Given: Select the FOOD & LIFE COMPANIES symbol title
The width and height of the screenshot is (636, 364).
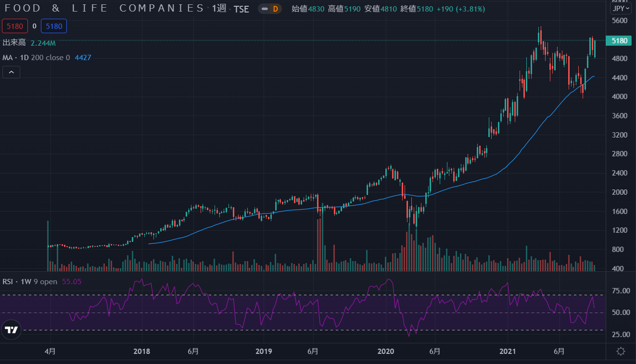Looking at the screenshot, I should pyautogui.click(x=104, y=8).
